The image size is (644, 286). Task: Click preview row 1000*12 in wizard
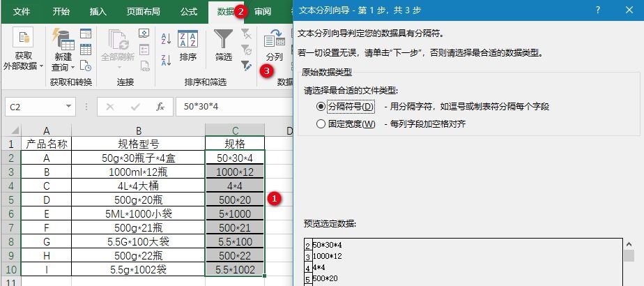(x=328, y=257)
